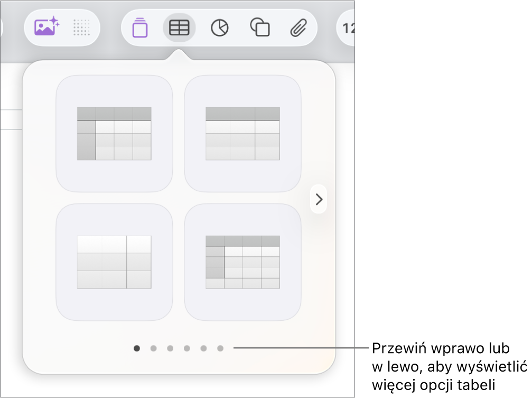The height and width of the screenshot is (398, 532).
Task: Show next page of table styles chevron
Action: pyautogui.click(x=319, y=199)
